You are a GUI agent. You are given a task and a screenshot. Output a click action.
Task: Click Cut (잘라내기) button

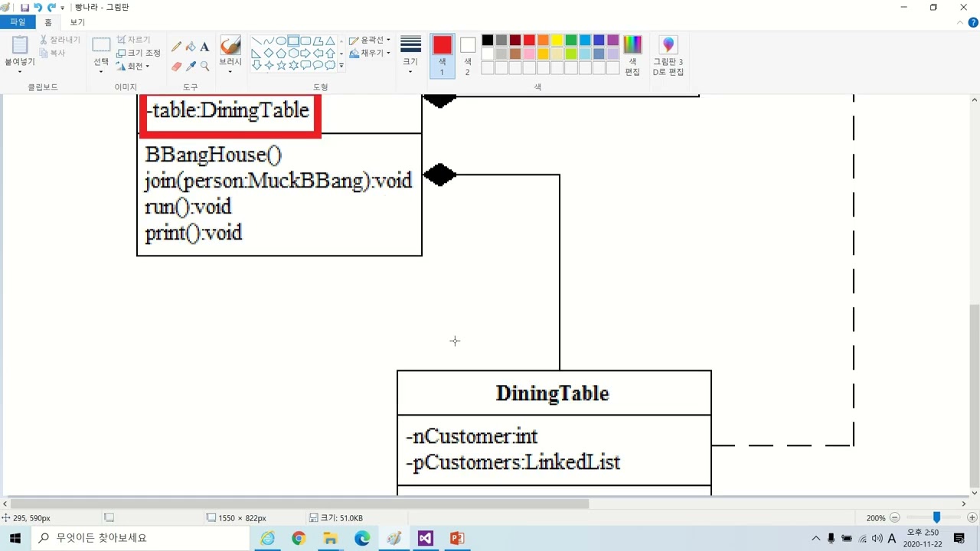60,40
